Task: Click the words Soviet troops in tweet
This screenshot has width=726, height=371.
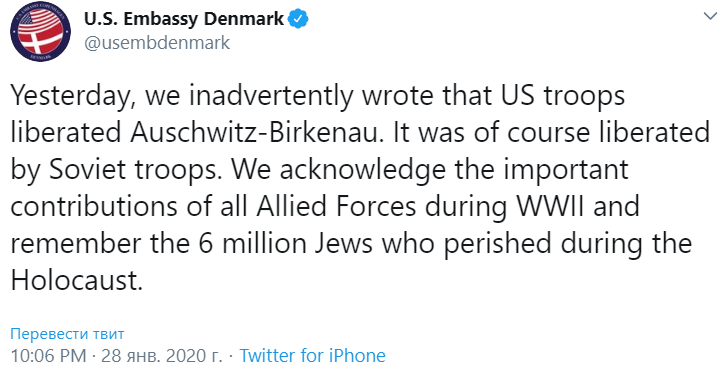Action: pos(138,170)
